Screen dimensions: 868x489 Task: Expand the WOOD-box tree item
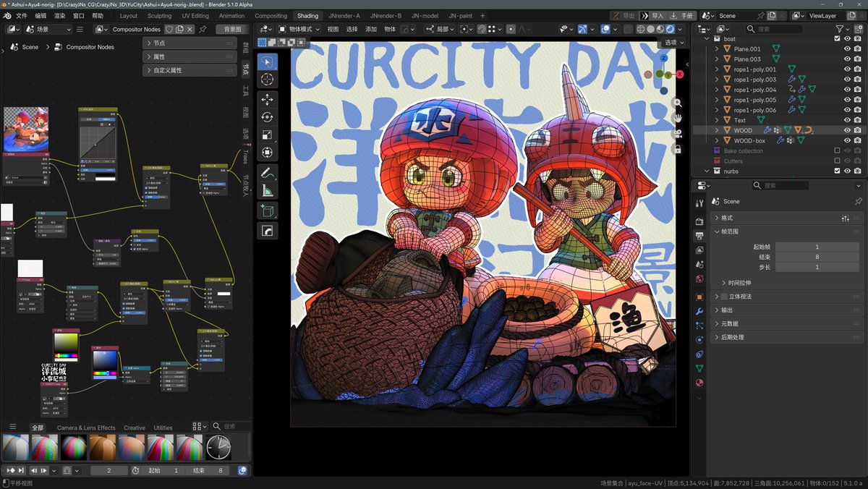click(716, 140)
